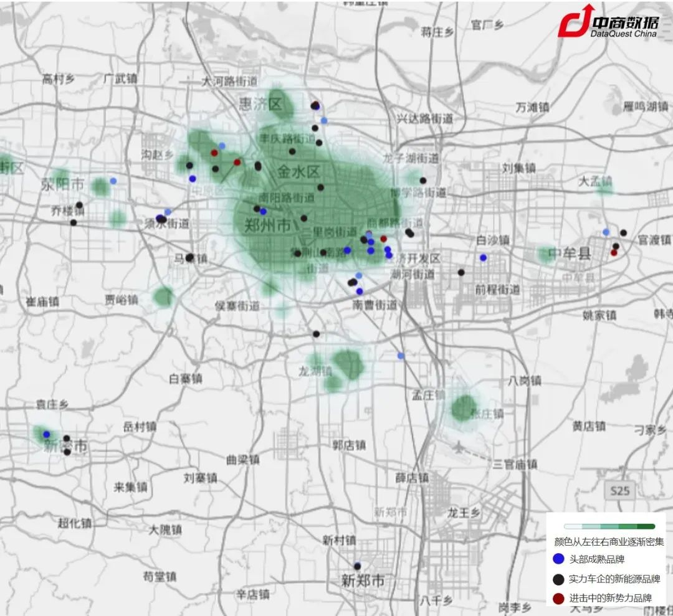Click the 郑州市 city label
Screen dimensions: 673x616
(x=267, y=226)
